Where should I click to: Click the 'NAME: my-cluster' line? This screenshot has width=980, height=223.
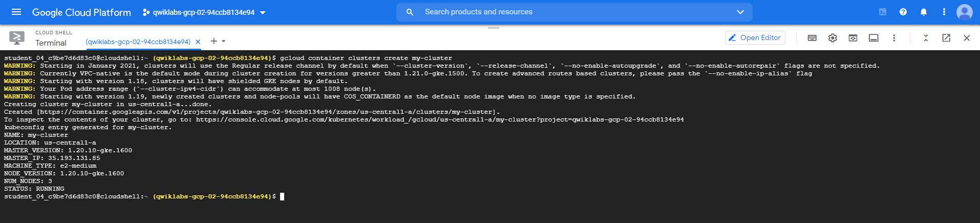36,135
